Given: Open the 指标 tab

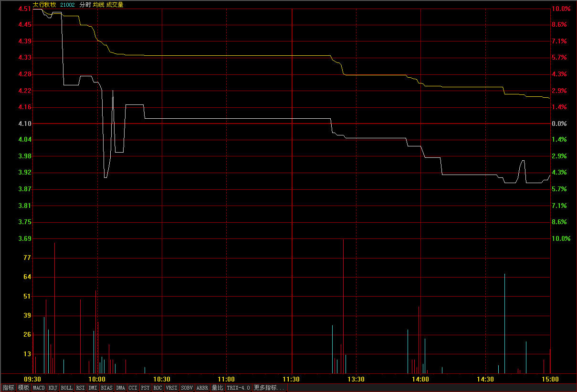Looking at the screenshot, I should point(8,388).
